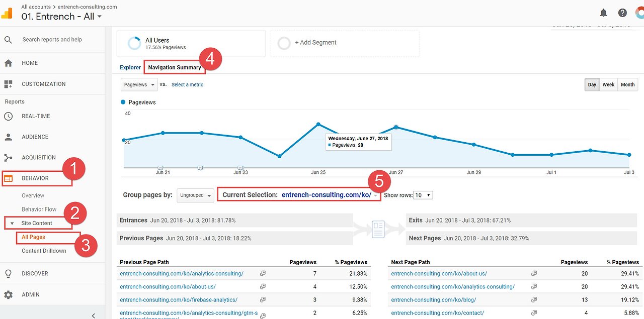Click the Jun 25 peak data point
The image size is (644, 319).
[318, 124]
